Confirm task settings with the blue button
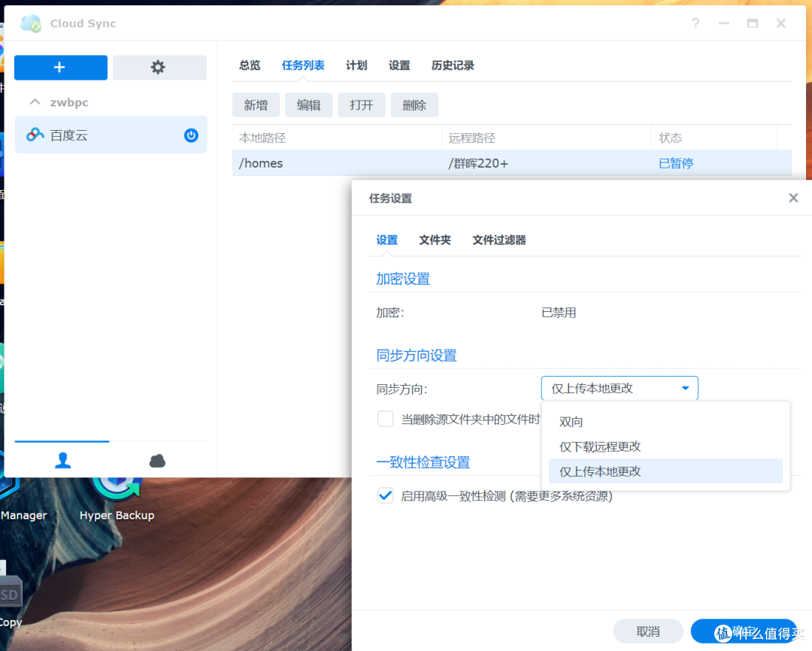812x651 pixels. coord(744,631)
